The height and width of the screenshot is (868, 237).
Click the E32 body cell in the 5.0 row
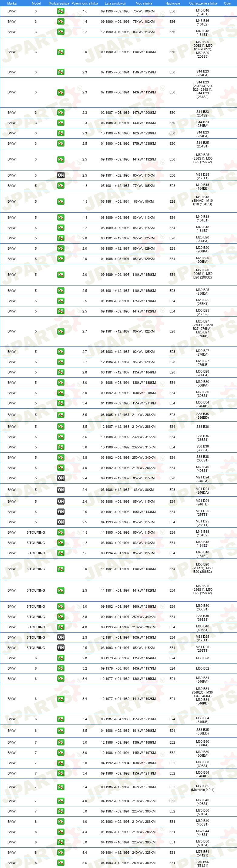coord(172,811)
